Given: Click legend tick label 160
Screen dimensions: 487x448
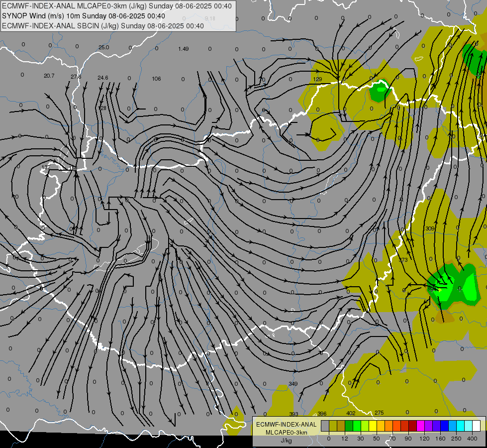Looking at the screenshot, I should tap(440, 439).
